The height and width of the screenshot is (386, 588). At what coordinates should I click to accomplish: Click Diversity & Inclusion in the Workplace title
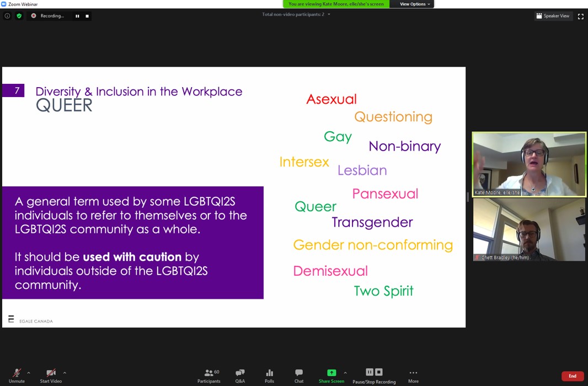click(139, 92)
